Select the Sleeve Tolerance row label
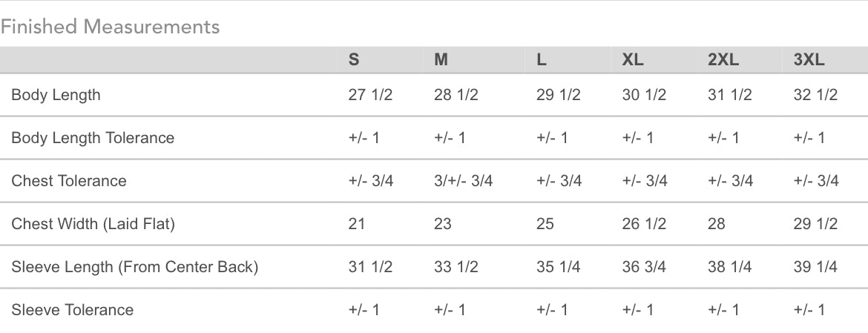The width and height of the screenshot is (868, 333). 72,310
